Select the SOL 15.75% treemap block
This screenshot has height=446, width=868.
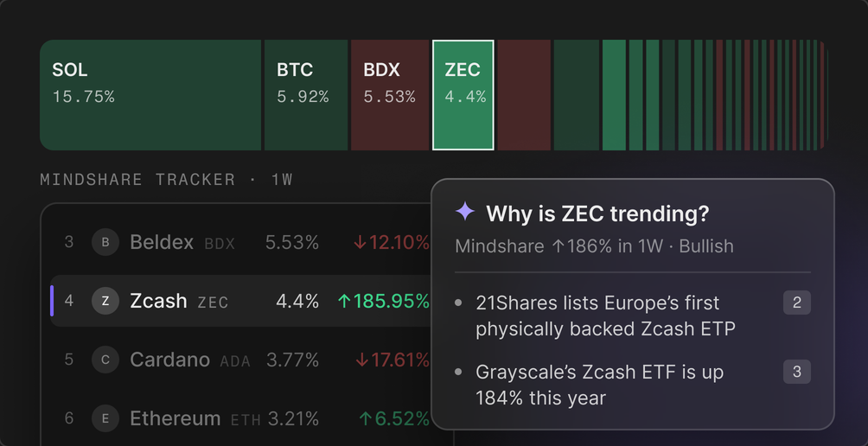point(150,94)
